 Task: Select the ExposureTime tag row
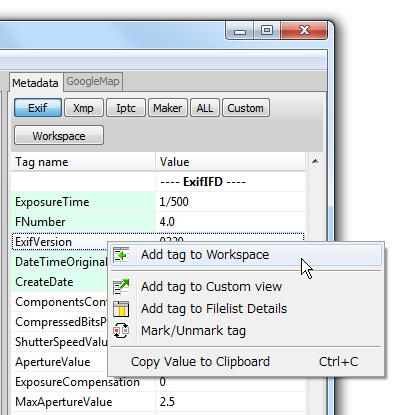pyautogui.click(x=158, y=202)
